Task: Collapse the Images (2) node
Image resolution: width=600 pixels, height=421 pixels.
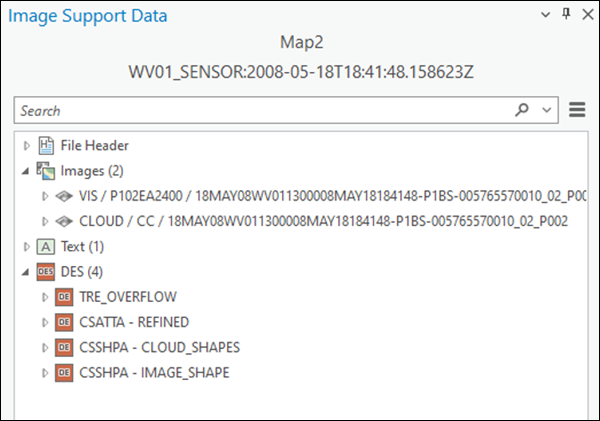Action: [x=26, y=171]
